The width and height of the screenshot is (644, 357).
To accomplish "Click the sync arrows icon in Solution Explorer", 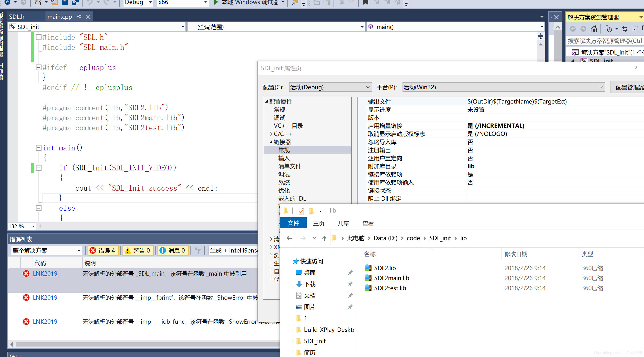I will point(625,29).
